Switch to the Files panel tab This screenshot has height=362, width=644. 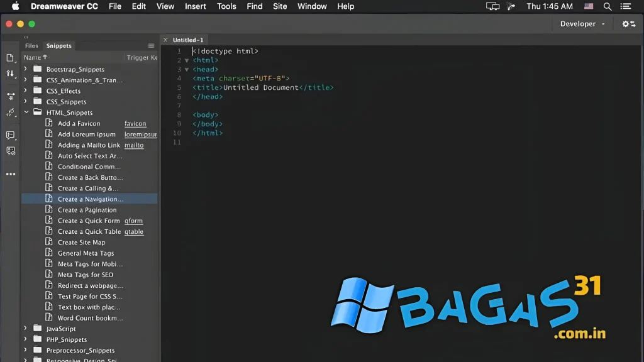(x=31, y=45)
